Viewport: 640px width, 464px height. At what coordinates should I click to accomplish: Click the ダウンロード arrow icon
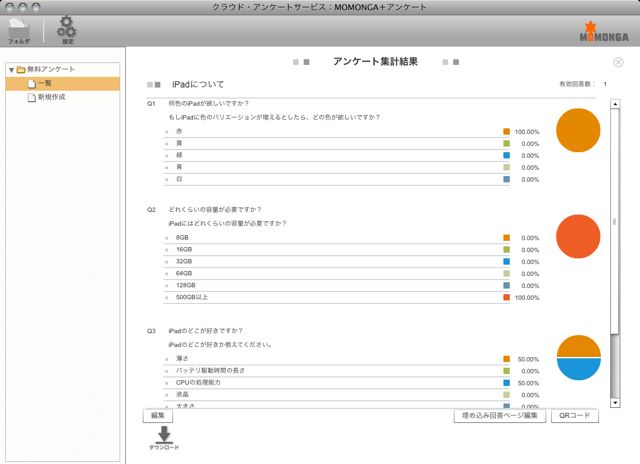pyautogui.click(x=164, y=438)
